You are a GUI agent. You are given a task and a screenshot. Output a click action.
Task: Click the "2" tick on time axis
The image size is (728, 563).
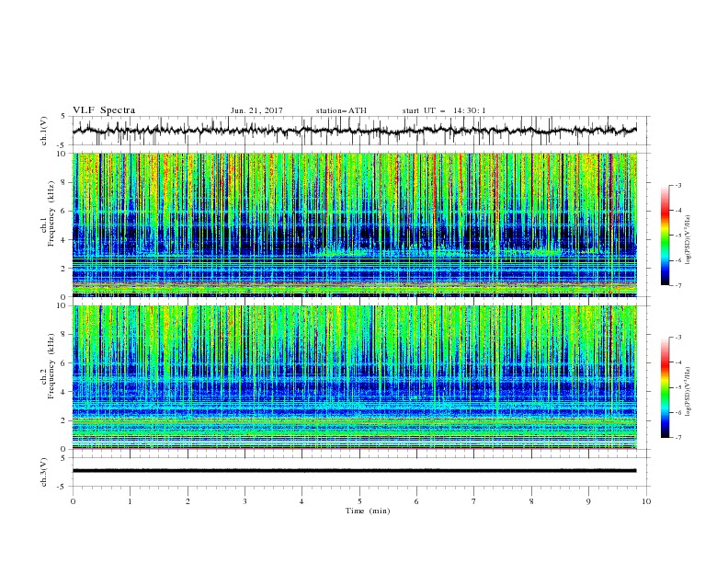[188, 501]
